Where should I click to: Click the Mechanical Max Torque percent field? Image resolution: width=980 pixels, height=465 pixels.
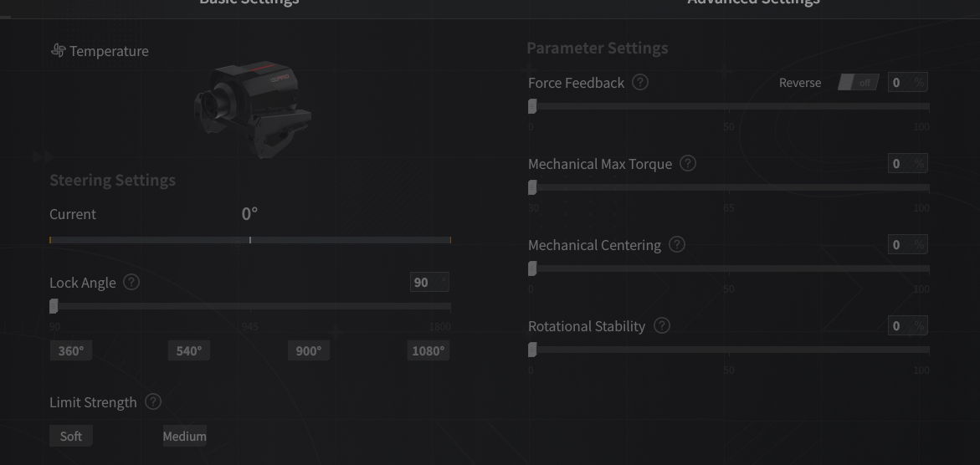[907, 163]
